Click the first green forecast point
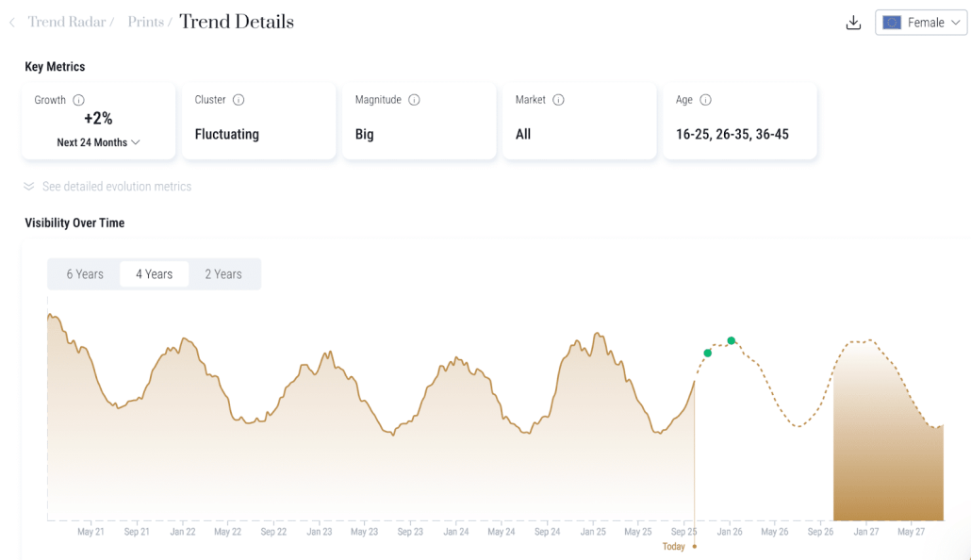Image resolution: width=971 pixels, height=560 pixels. 708,354
